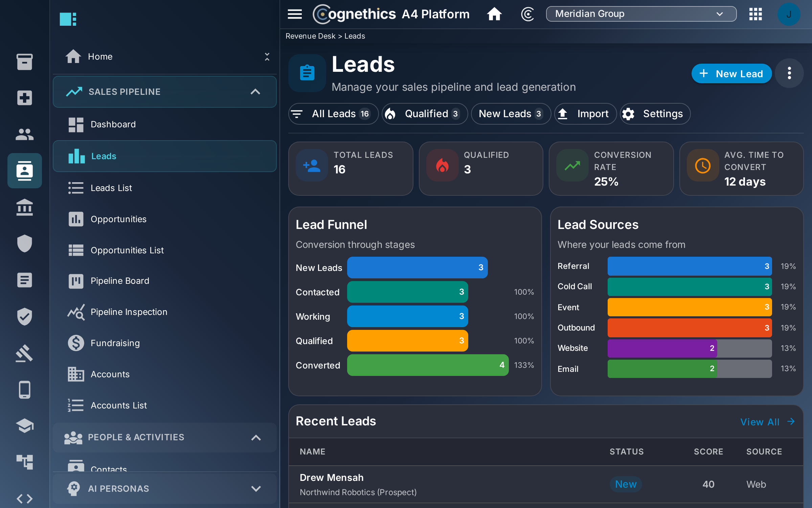Select the New Leads filter tab
Viewport: 812px width, 508px height.
(511, 114)
